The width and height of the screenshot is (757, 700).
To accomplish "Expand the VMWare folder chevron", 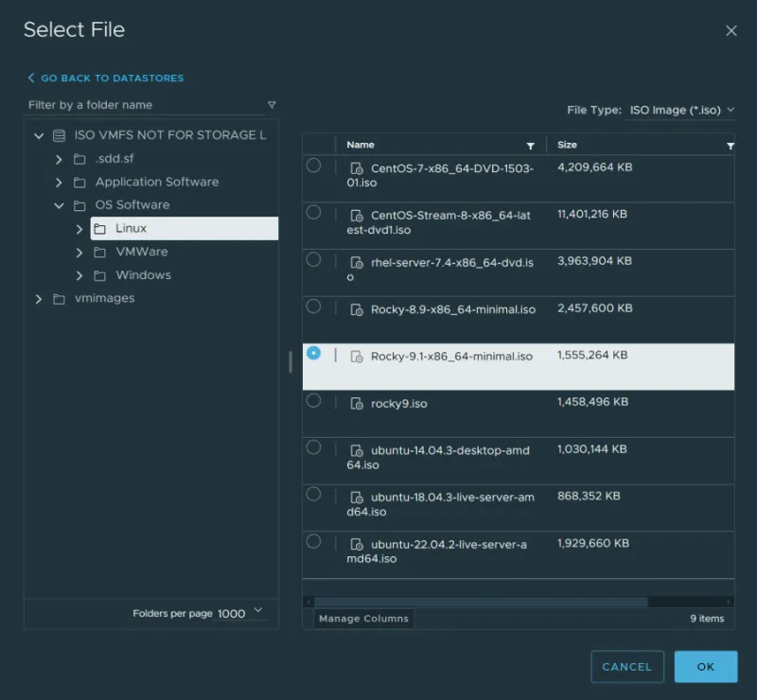I will pyautogui.click(x=79, y=252).
